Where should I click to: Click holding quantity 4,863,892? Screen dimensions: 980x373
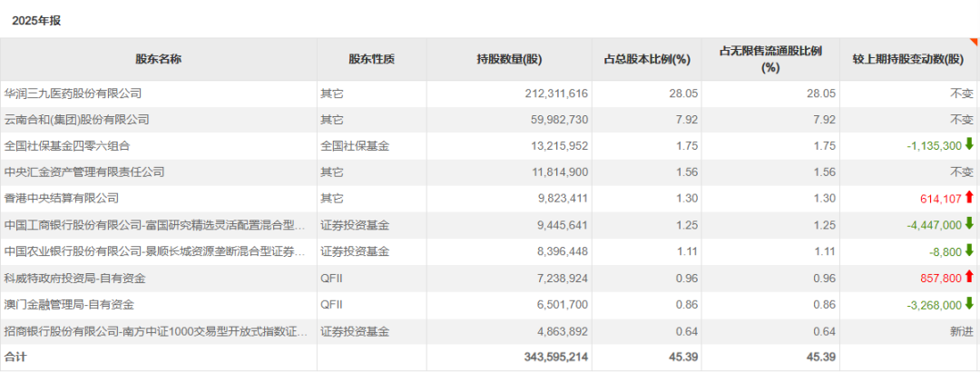pyautogui.click(x=563, y=330)
